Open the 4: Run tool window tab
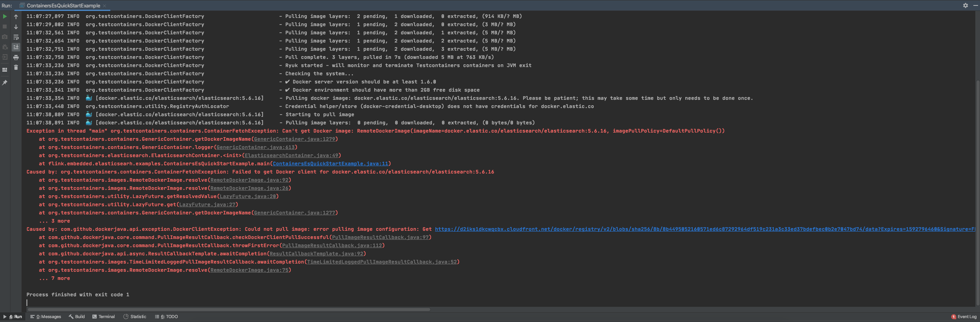 click(13, 317)
